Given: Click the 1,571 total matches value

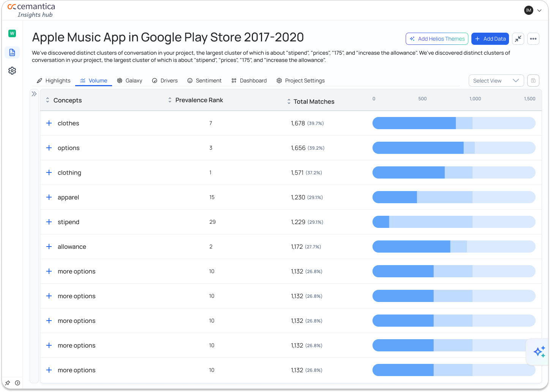Looking at the screenshot, I should click(x=297, y=172).
